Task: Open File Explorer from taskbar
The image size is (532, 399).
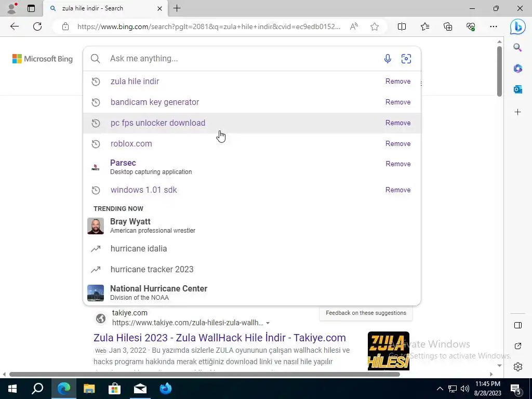Action: (89, 389)
